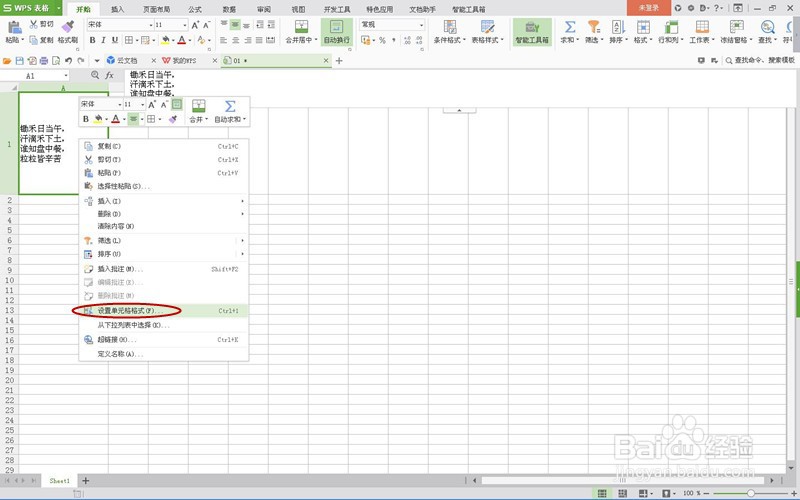Viewport: 800px width, 500px height.
Task: Click the 求和 sum sigma icon
Action: click(x=570, y=27)
